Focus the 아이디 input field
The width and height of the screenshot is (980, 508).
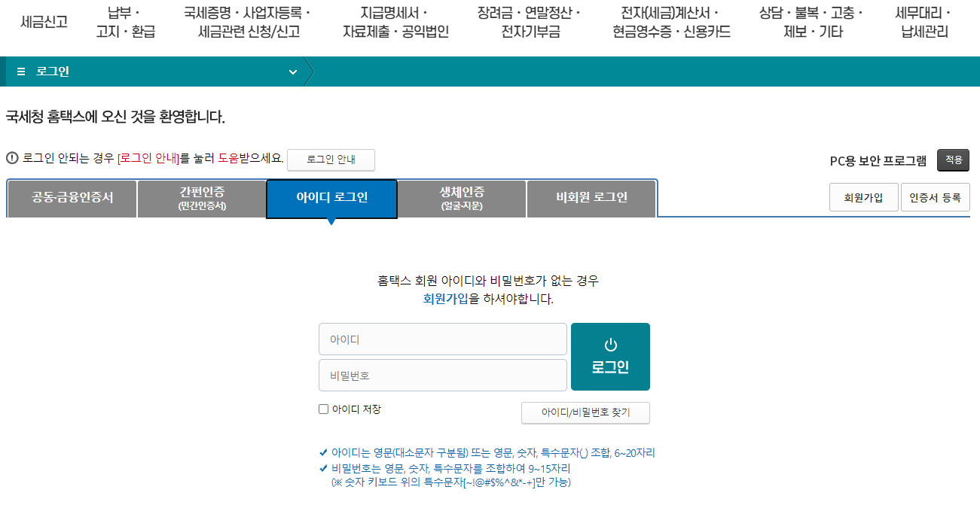point(443,339)
